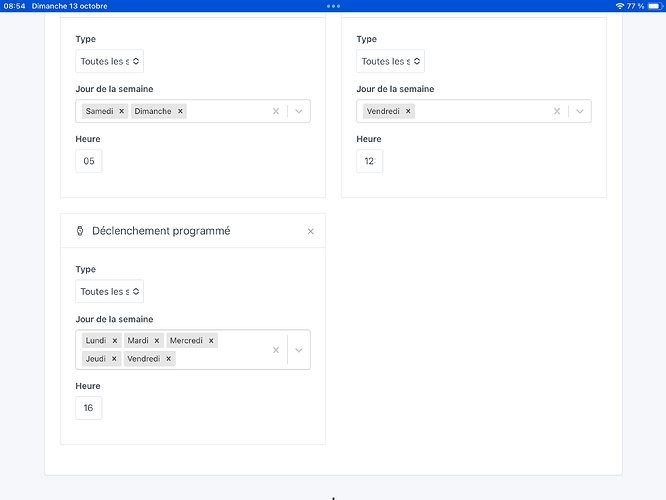Open Type select in top-left card
The width and height of the screenshot is (666, 500).
[x=110, y=61]
